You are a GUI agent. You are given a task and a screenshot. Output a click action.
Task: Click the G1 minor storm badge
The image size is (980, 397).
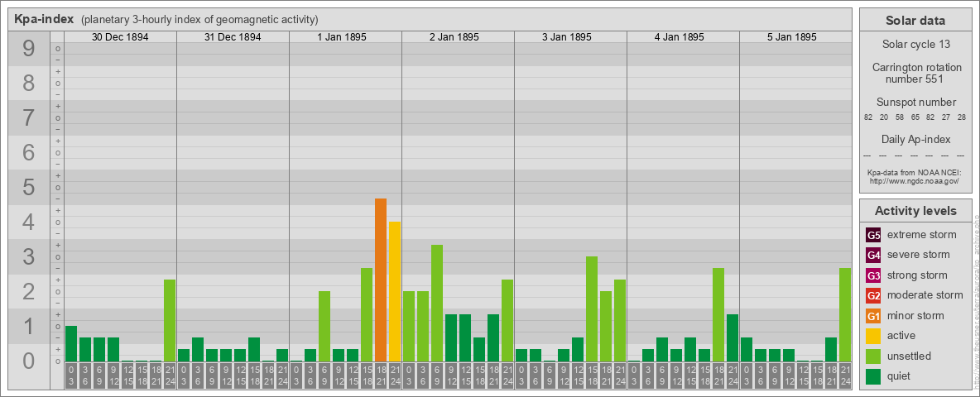[x=873, y=316]
